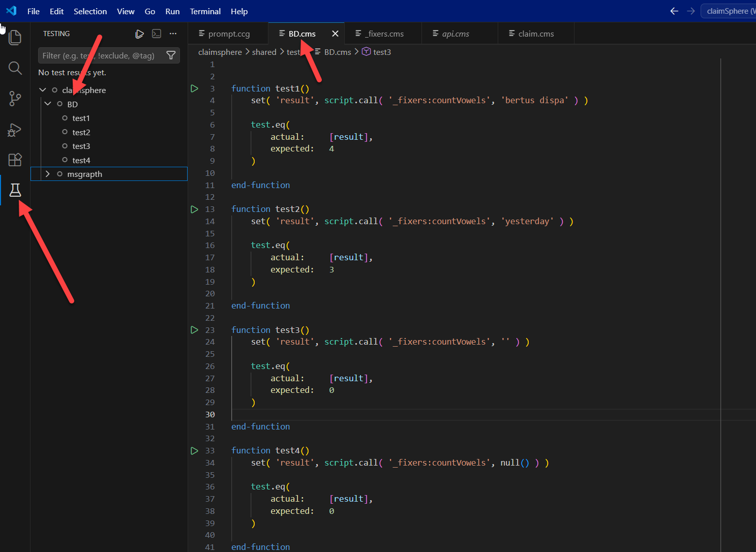The height and width of the screenshot is (552, 756).
Task: Click the 'bertus dispa' string literal
Action: tap(535, 100)
